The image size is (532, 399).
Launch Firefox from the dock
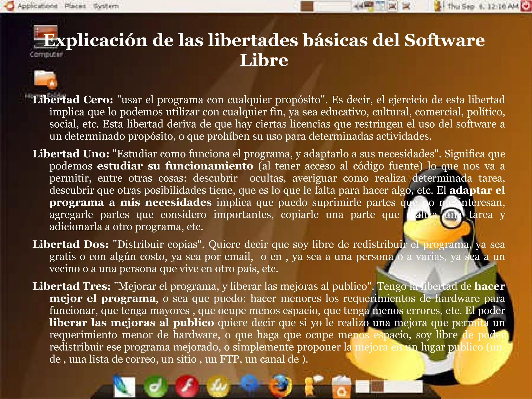point(280,386)
